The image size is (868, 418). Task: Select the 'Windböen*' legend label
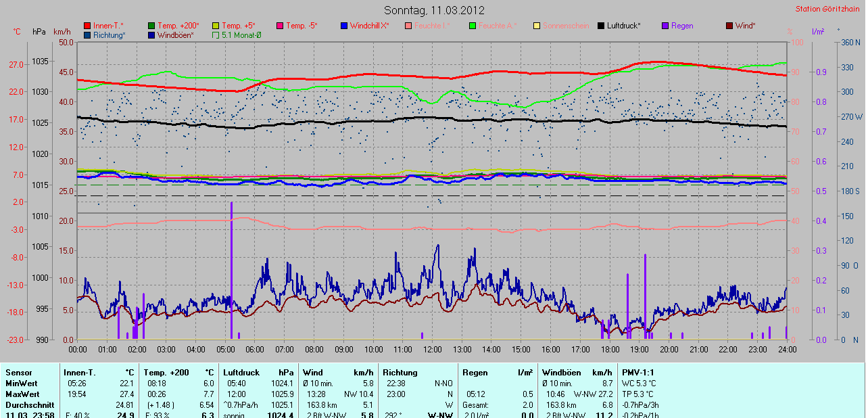pyautogui.click(x=176, y=34)
